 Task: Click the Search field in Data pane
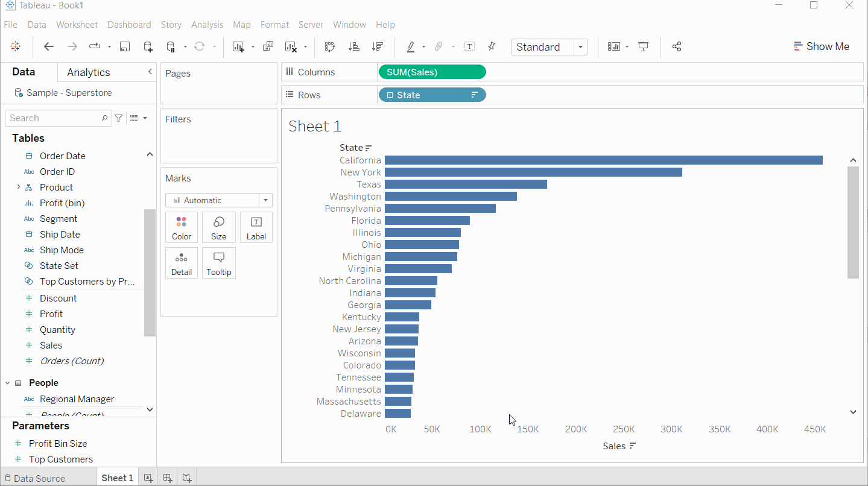click(54, 118)
